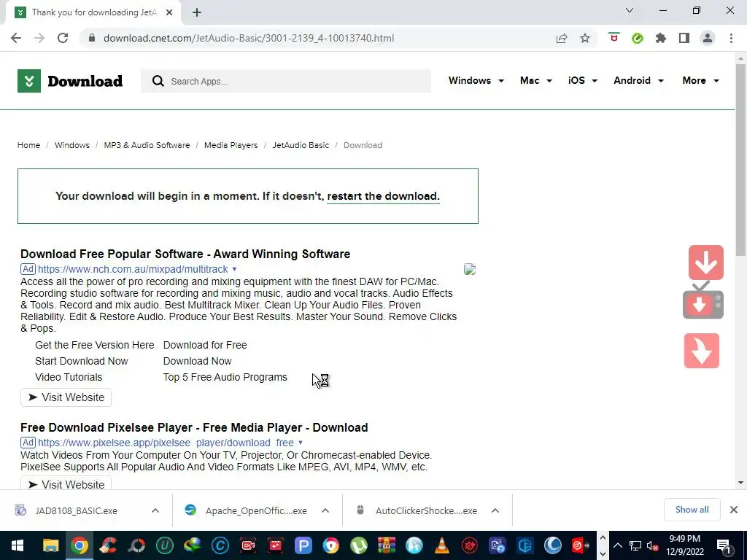Click the page vertical scrollbar thumb

(x=740, y=160)
